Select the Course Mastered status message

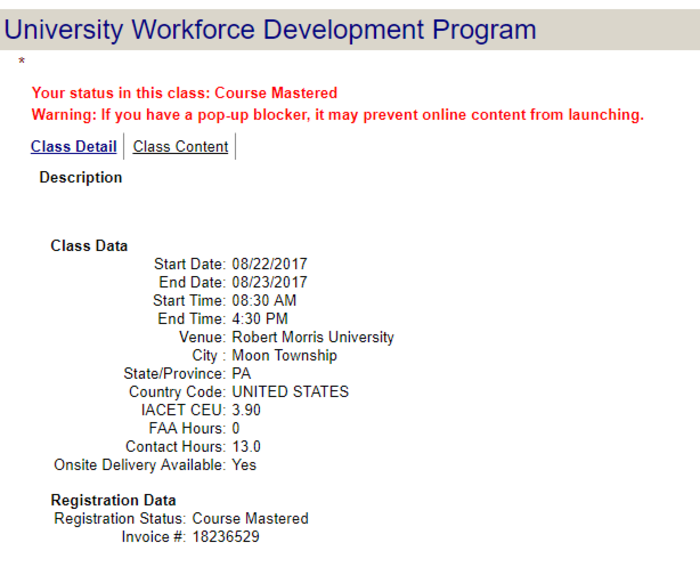(x=184, y=93)
